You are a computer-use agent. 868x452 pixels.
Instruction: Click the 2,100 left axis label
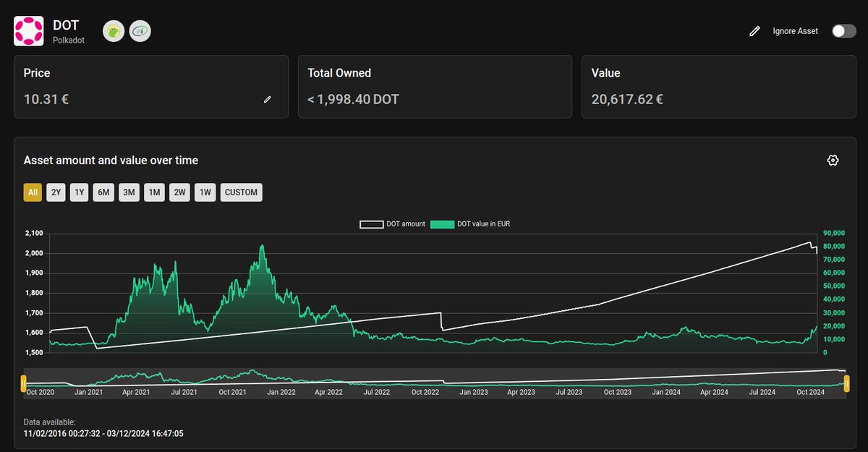point(34,233)
